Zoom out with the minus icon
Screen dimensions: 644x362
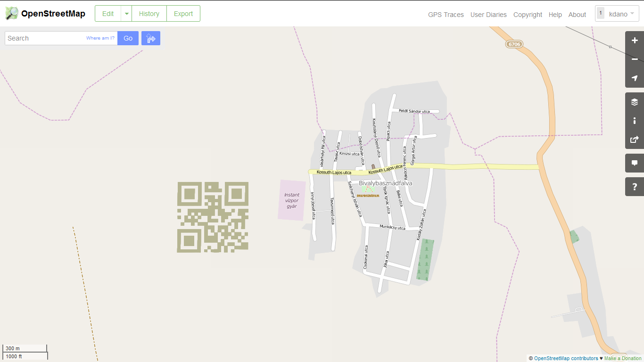pyautogui.click(x=635, y=59)
